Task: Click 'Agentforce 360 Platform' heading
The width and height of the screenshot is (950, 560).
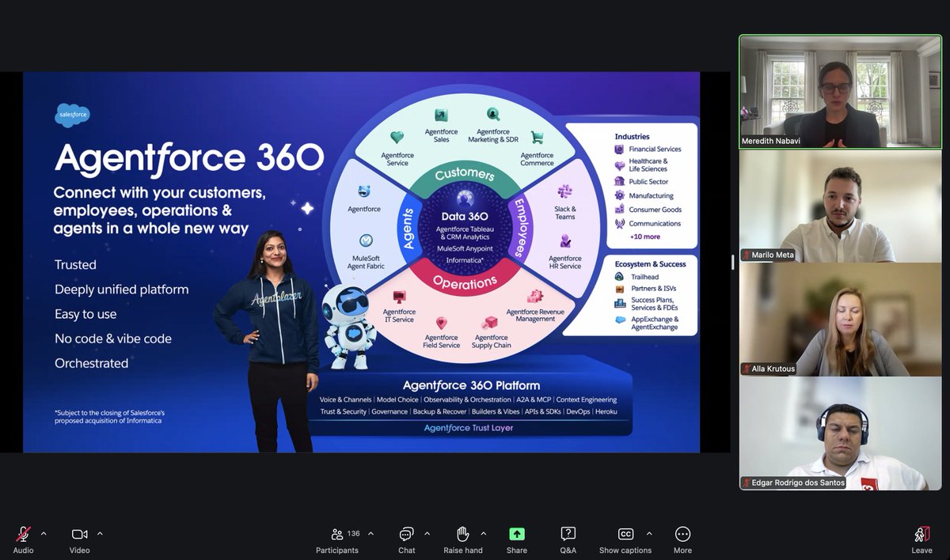Action: tap(471, 386)
